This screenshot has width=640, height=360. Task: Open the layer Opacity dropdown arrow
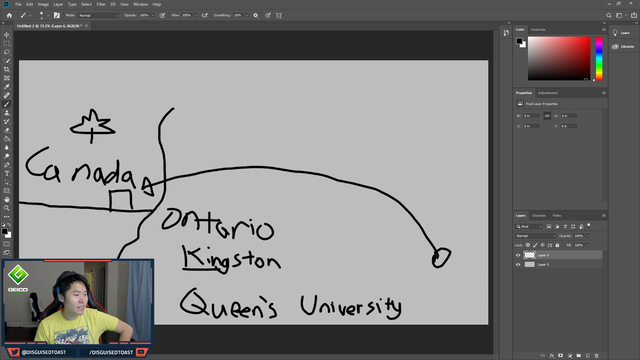(587, 236)
